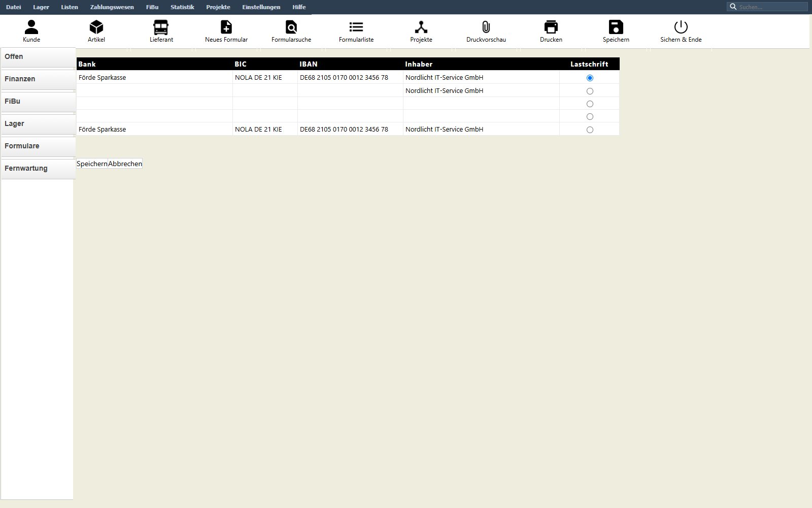Viewport: 812px width, 508px height.
Task: Click the Abbrechen button below the table
Action: pos(125,164)
